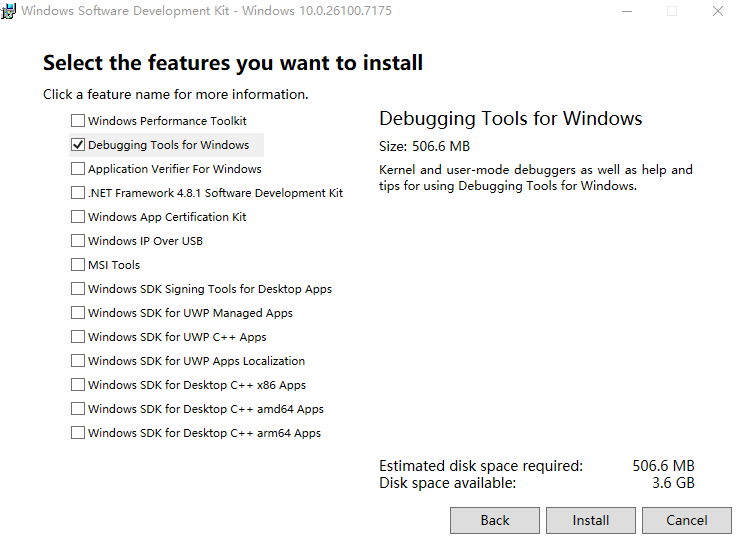Select 'Windows SDK for Desktop C++ amd64 Apps' name
The image size is (740, 539).
pos(206,409)
